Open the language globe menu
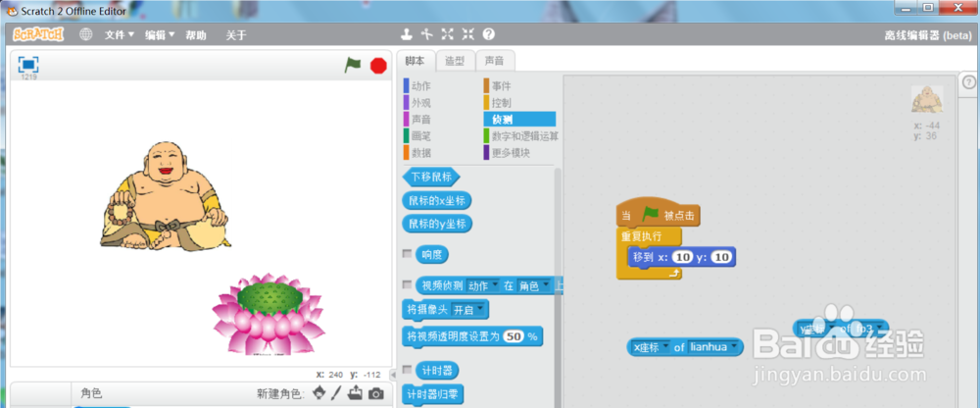 click(x=85, y=34)
